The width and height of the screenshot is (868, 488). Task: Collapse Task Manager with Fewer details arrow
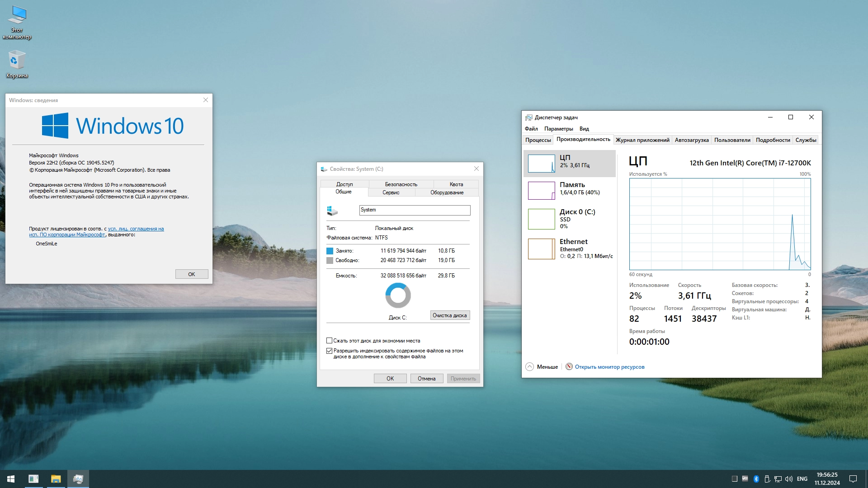coord(530,367)
